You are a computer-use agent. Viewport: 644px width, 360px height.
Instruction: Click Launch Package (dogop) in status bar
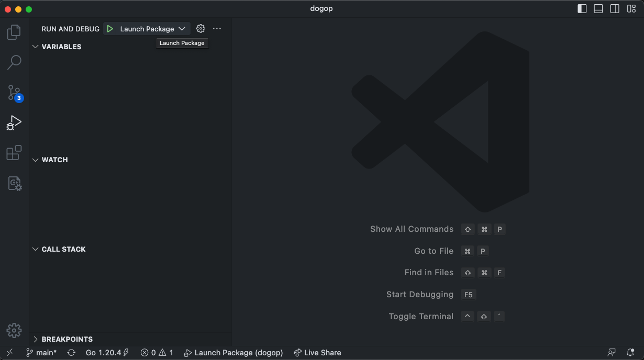(234, 353)
